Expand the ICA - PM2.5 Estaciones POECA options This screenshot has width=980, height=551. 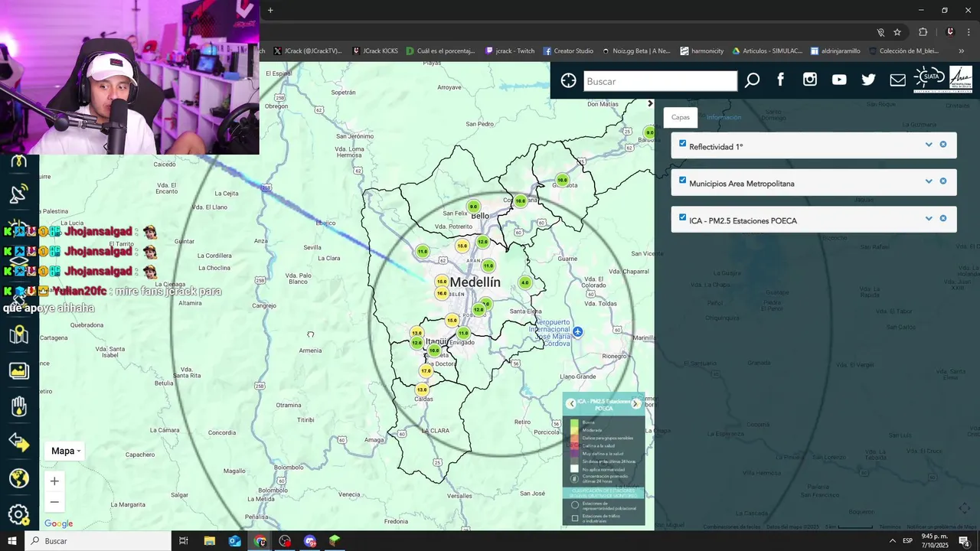(929, 218)
